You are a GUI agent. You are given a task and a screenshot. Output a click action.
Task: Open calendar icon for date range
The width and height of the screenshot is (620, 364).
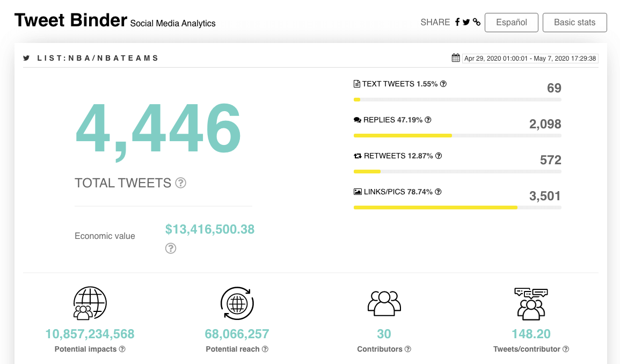click(456, 58)
